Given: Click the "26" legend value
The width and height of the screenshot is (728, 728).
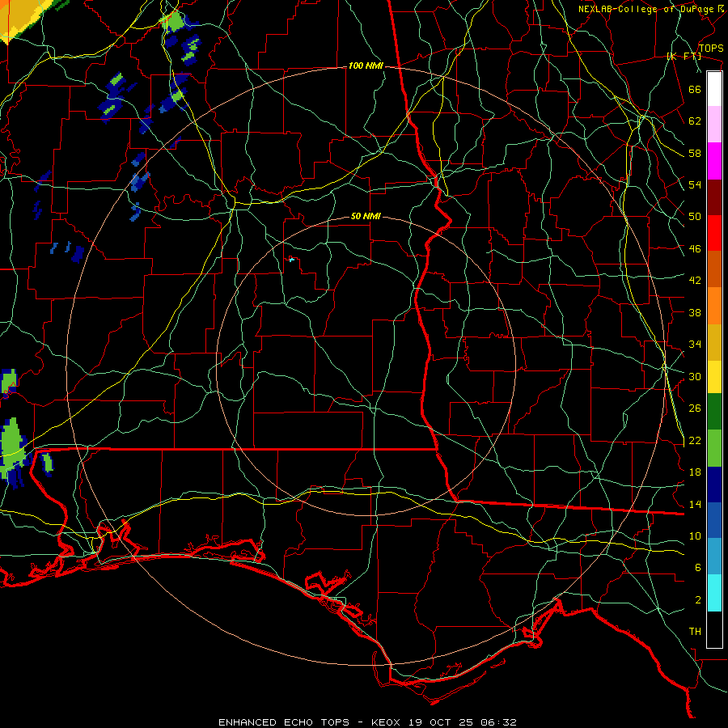Looking at the screenshot, I should [695, 408].
